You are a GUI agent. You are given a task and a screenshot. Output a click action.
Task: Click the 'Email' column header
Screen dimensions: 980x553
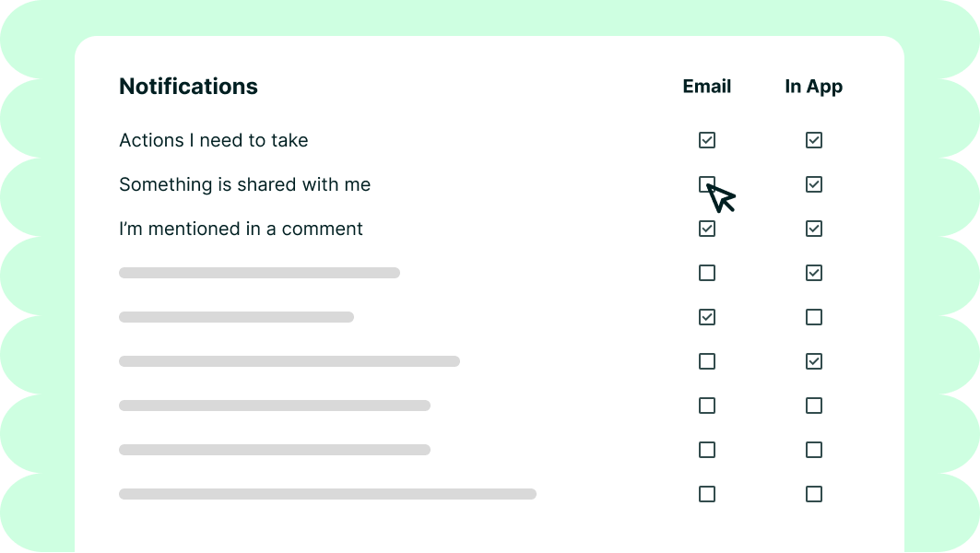(x=706, y=86)
